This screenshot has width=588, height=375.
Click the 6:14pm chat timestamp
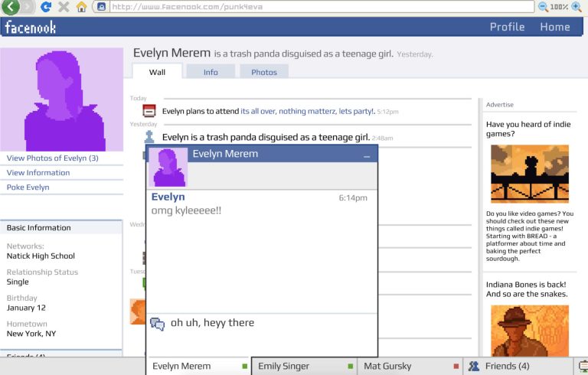353,197
